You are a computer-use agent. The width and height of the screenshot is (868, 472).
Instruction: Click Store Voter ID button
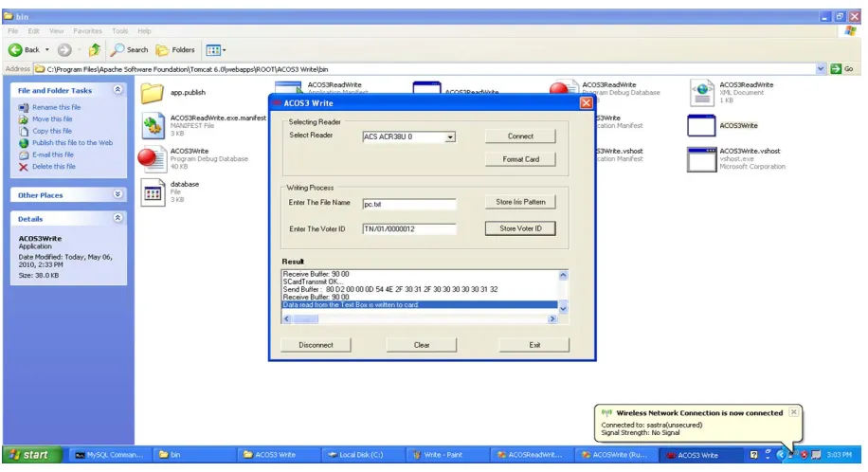pyautogui.click(x=520, y=228)
